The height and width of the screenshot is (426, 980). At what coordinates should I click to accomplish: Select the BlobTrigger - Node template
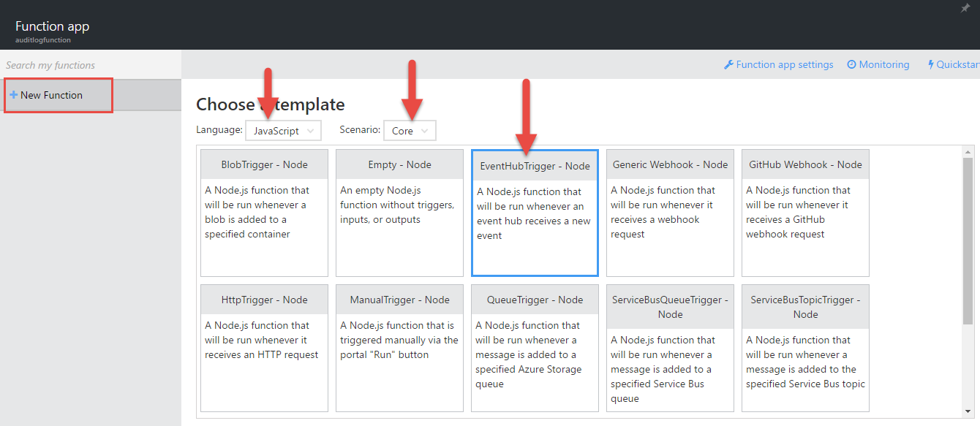pyautogui.click(x=264, y=213)
